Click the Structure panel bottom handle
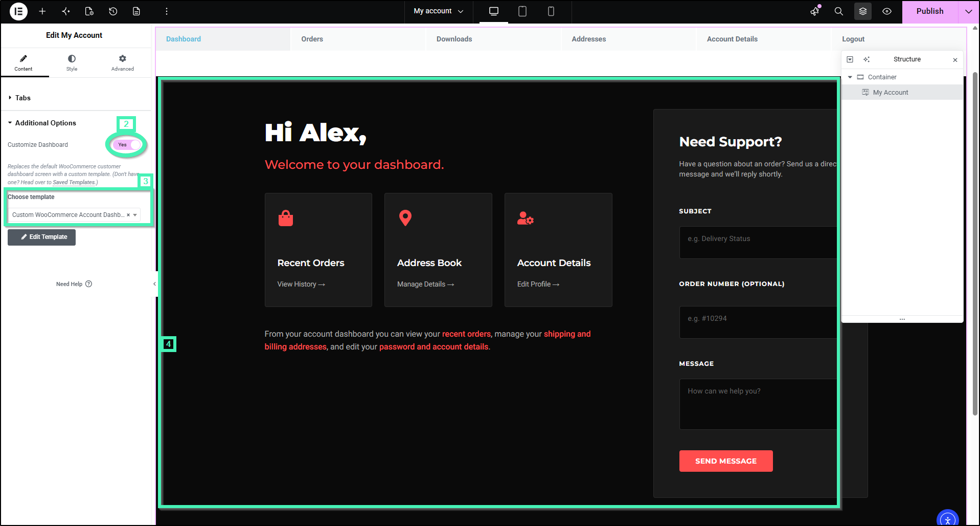 click(902, 319)
